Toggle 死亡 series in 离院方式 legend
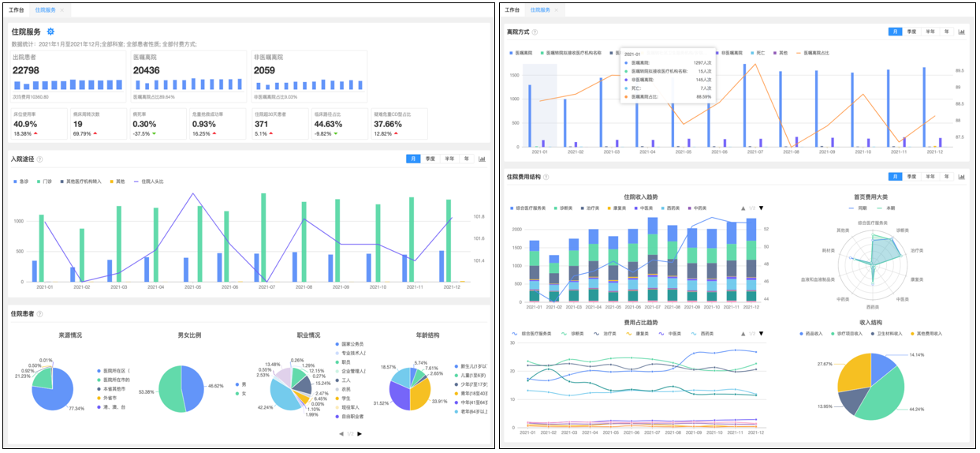 (x=758, y=53)
